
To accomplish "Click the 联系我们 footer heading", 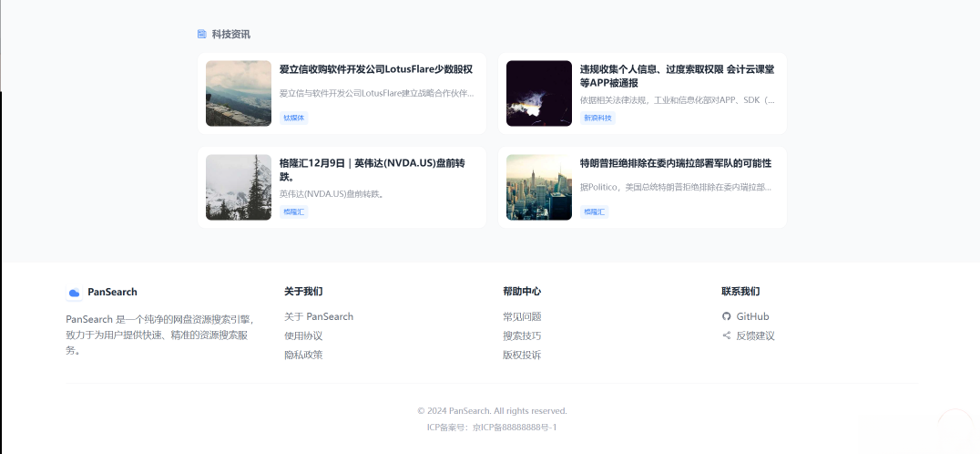I will [x=740, y=292].
